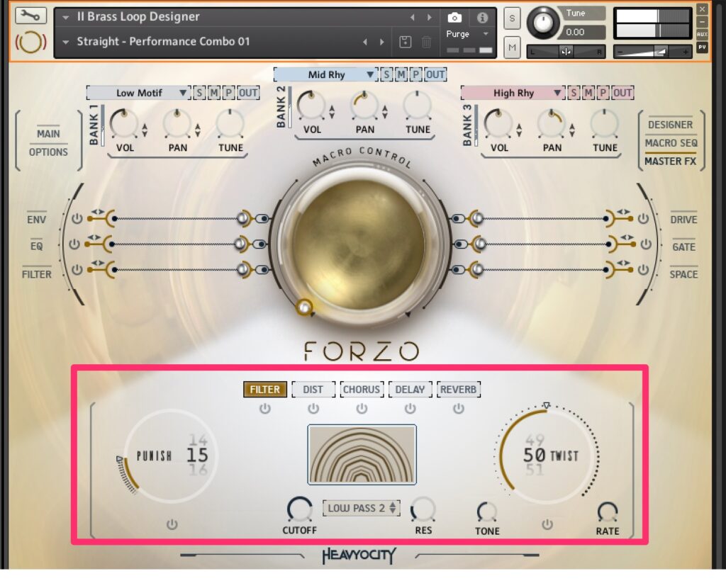The height and width of the screenshot is (588, 726).
Task: Open the MACRO SEQ page
Action: [671, 142]
